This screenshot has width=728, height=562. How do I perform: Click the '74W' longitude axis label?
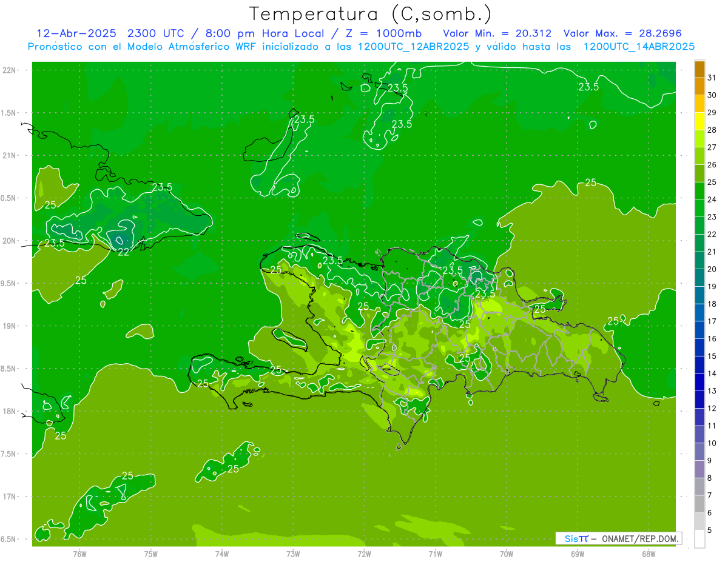point(222,555)
